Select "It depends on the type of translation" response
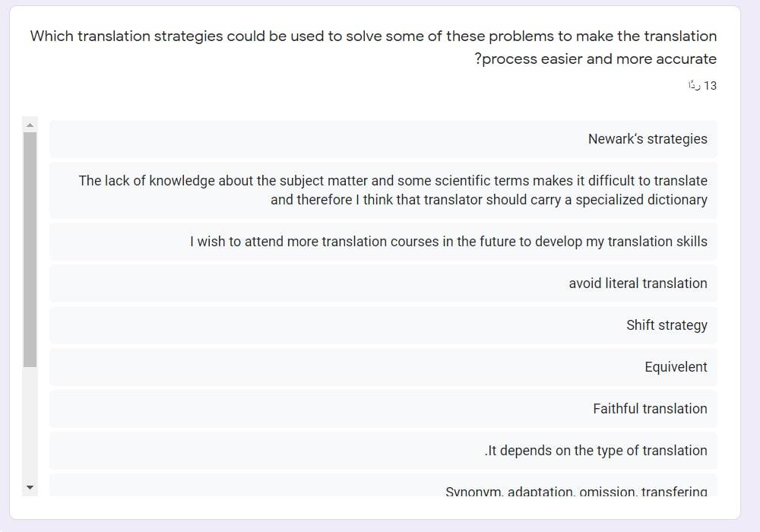The height and width of the screenshot is (532, 760). pyautogui.click(x=383, y=450)
